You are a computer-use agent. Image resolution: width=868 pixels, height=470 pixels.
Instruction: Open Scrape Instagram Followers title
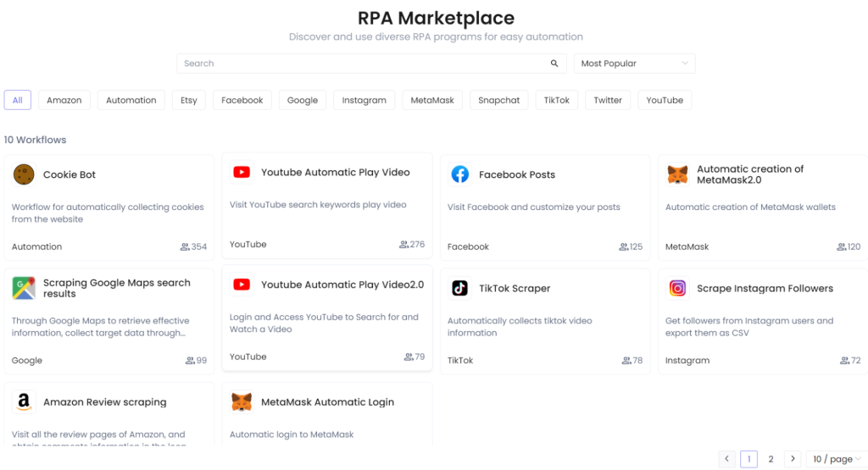pyautogui.click(x=765, y=289)
